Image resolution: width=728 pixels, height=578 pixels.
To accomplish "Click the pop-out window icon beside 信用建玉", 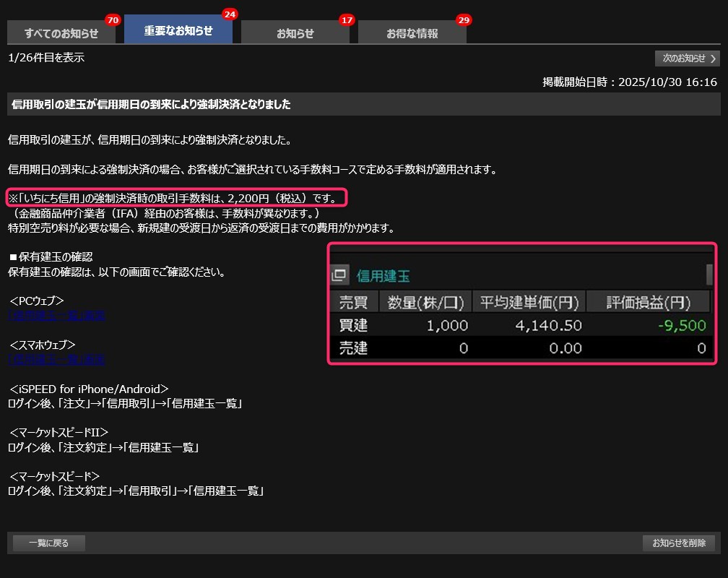I will pos(339,275).
